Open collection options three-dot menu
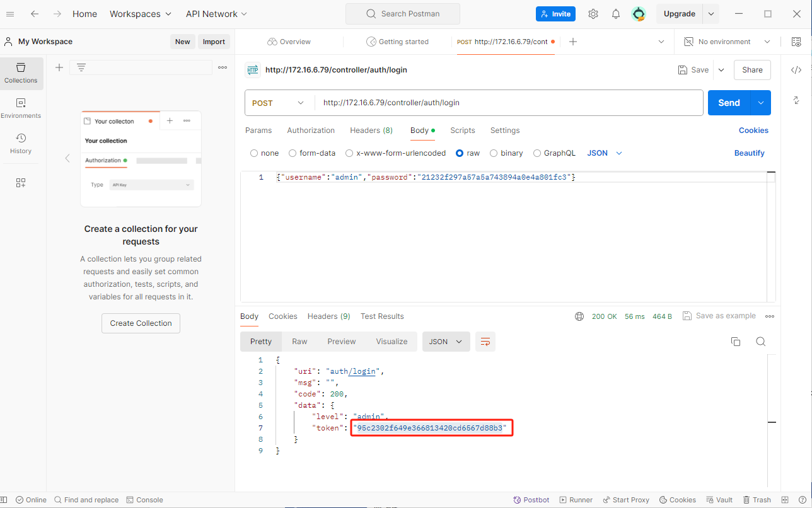812x508 pixels. pyautogui.click(x=223, y=67)
